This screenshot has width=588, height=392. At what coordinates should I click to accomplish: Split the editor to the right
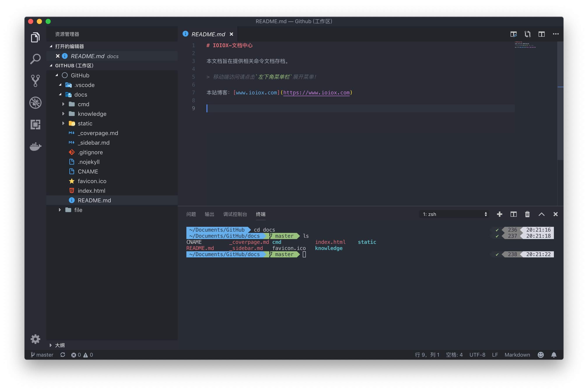(541, 34)
